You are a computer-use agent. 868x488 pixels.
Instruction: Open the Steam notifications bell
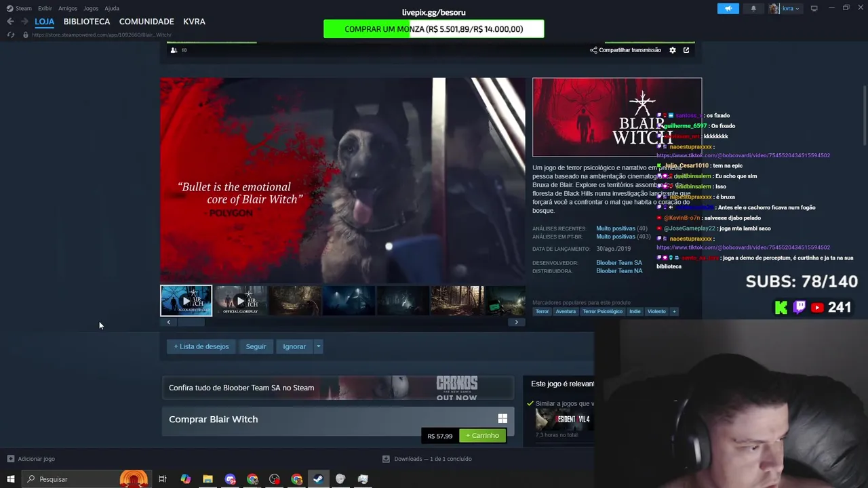coord(753,8)
